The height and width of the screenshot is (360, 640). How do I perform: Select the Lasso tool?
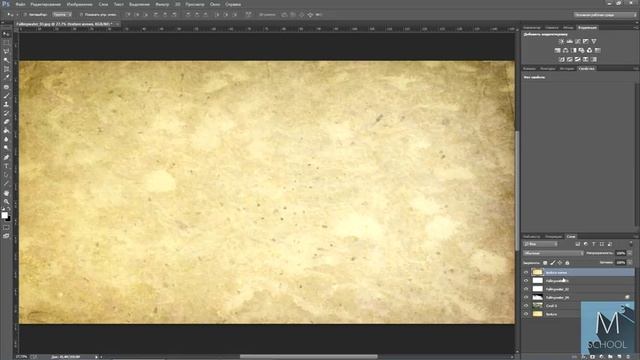(x=6, y=51)
